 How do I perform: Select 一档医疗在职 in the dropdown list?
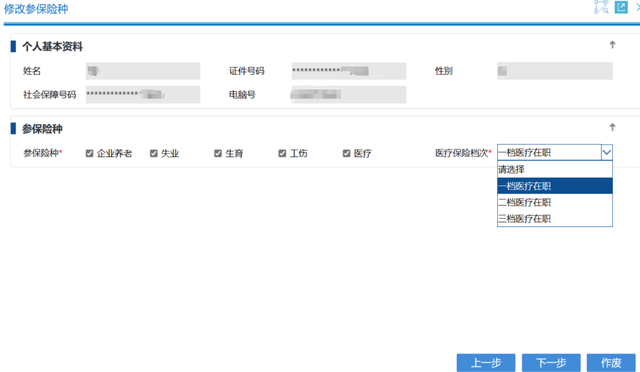(555, 186)
